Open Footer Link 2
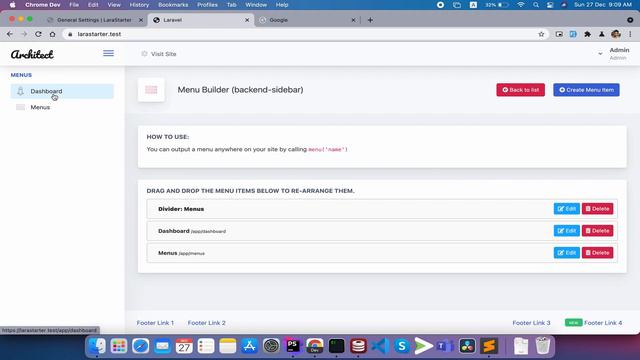 click(x=207, y=323)
